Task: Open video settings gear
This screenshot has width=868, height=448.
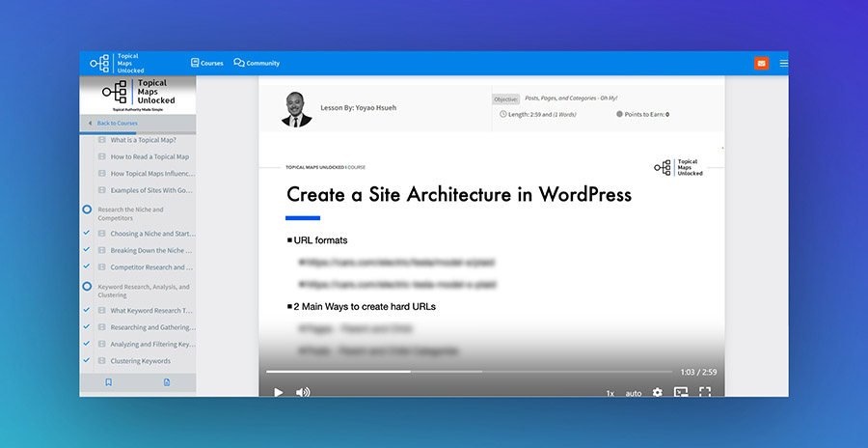Action: (657, 393)
